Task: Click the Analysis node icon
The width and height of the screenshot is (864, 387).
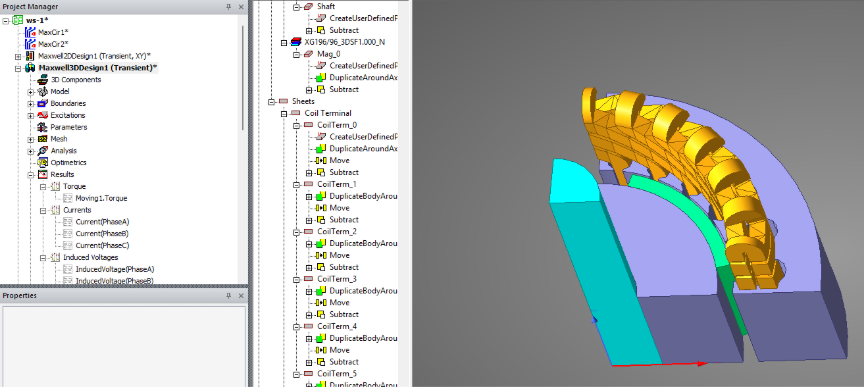Action: point(42,151)
